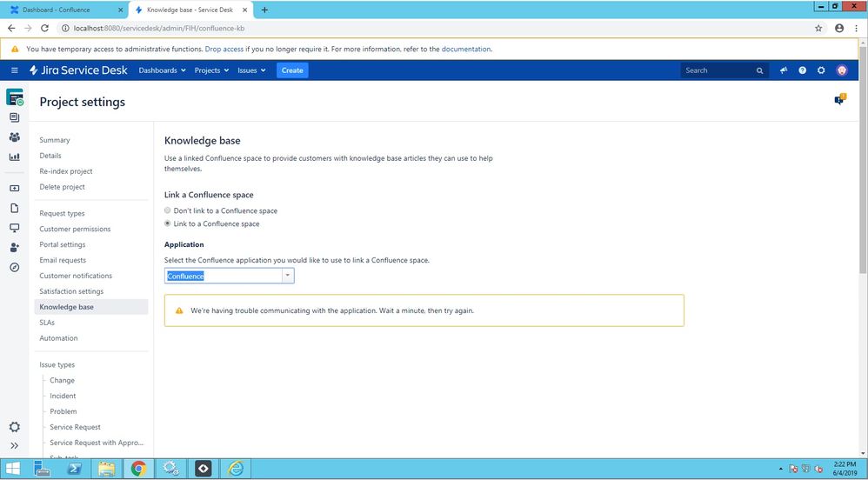Open the Knowledge base page icon in sidebar

pyautogui.click(x=15, y=208)
